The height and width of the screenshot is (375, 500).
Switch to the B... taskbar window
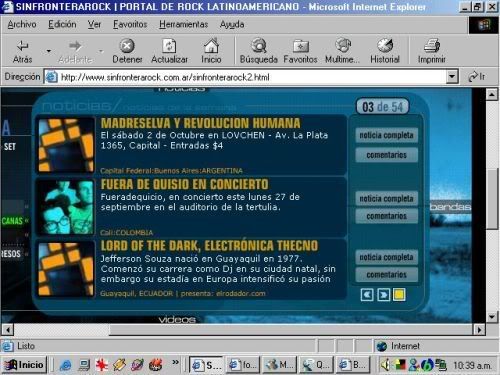tap(353, 365)
